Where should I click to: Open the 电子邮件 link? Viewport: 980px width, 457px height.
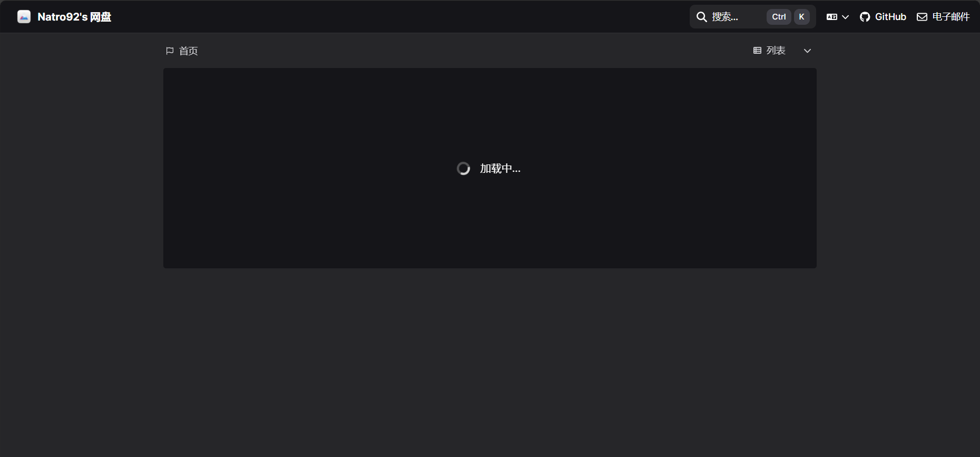point(951,17)
